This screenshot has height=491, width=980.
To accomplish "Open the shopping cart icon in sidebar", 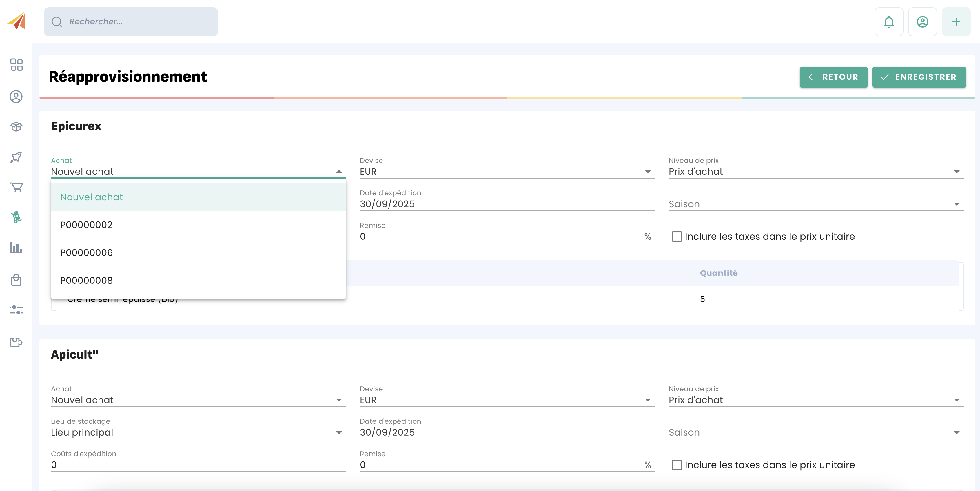I will tap(16, 187).
